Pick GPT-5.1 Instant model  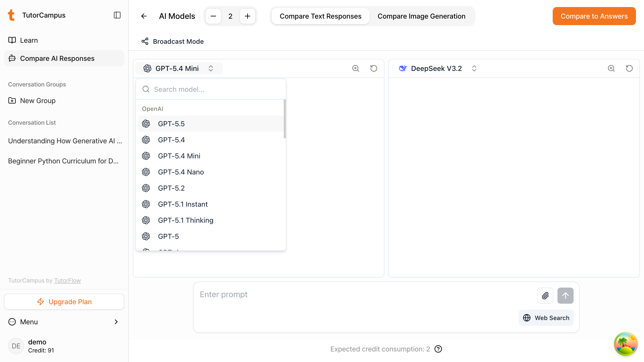point(211,204)
